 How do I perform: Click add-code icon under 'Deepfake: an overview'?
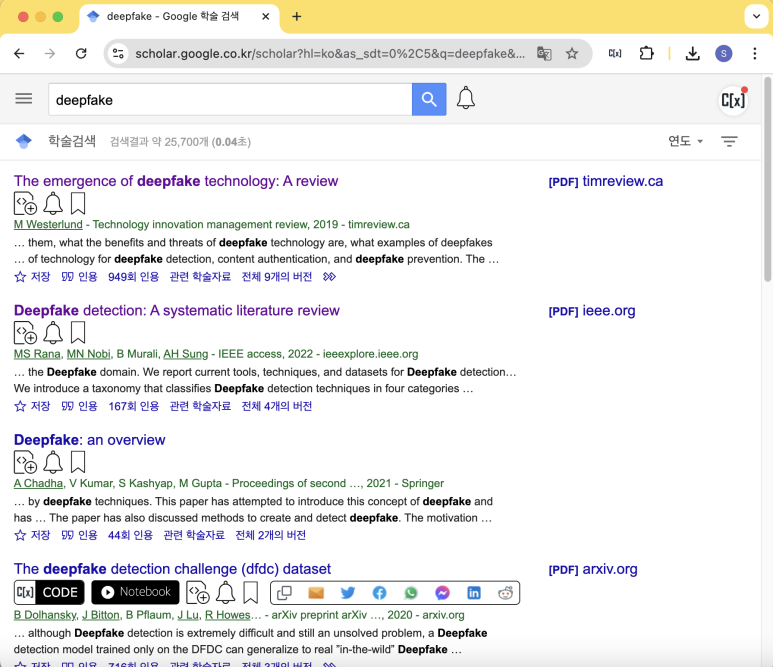[x=25, y=462]
